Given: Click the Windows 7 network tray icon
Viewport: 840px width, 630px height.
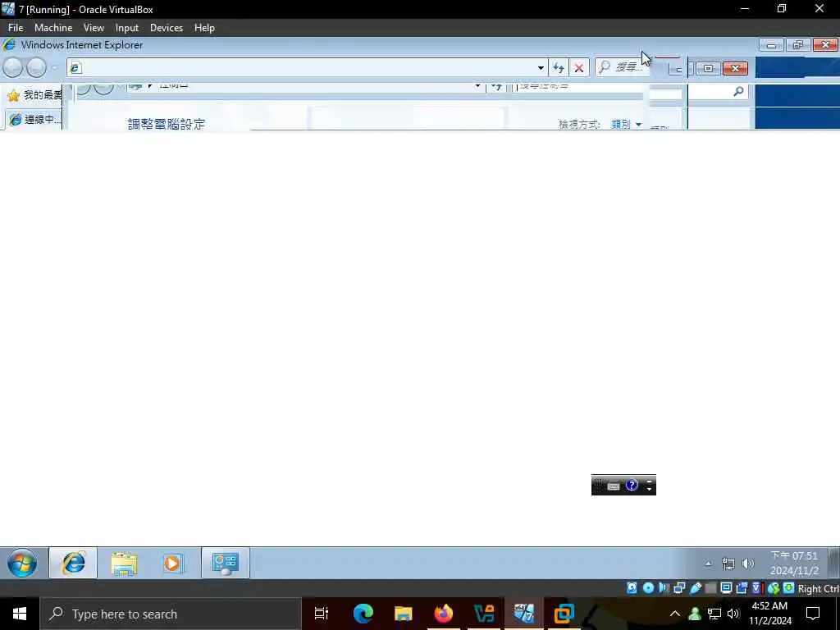Looking at the screenshot, I should (728, 564).
